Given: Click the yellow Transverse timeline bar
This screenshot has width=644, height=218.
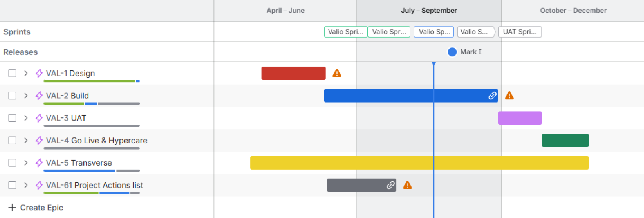Looking at the screenshot, I should [419, 163].
